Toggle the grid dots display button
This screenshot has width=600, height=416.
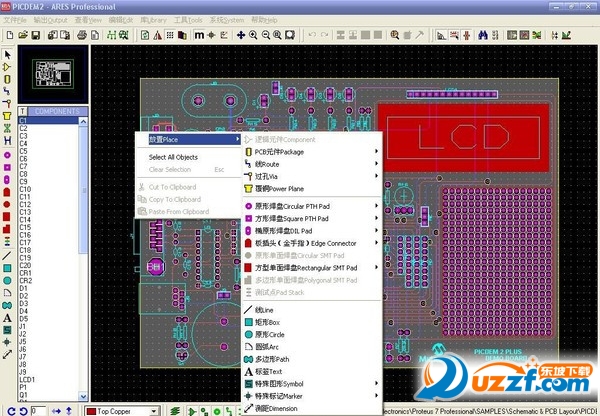coord(170,35)
